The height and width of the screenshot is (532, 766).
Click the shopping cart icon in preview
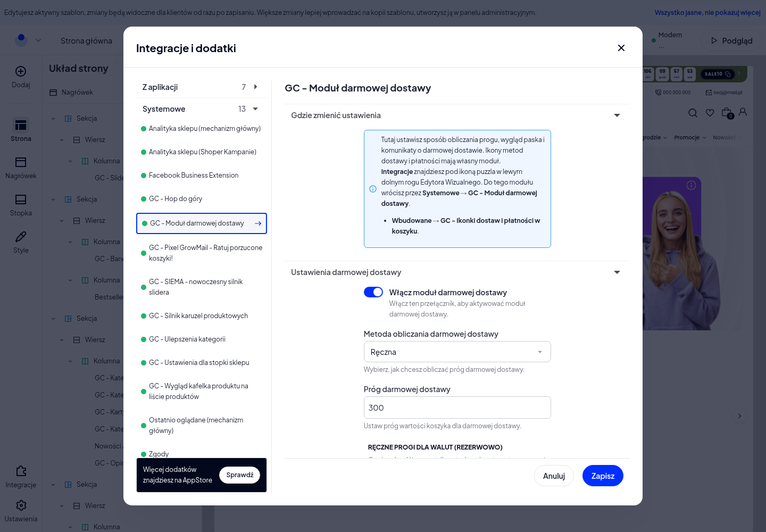click(x=727, y=113)
